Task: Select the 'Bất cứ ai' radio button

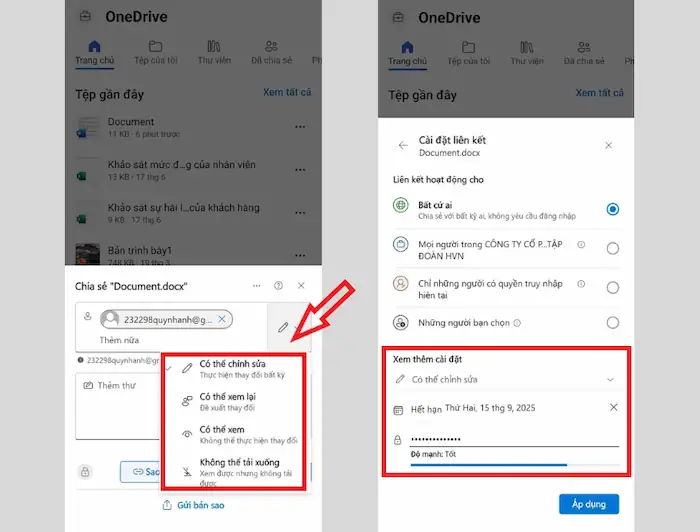Action: 613,209
